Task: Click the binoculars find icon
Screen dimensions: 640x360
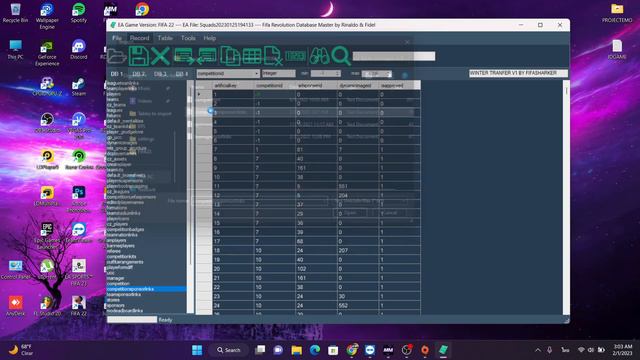Action: [x=320, y=56]
